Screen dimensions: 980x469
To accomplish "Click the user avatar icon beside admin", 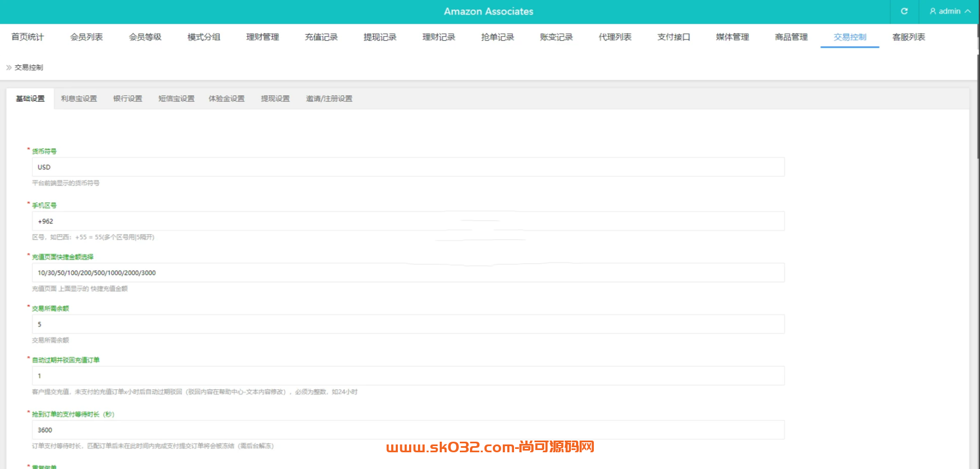I will [933, 11].
